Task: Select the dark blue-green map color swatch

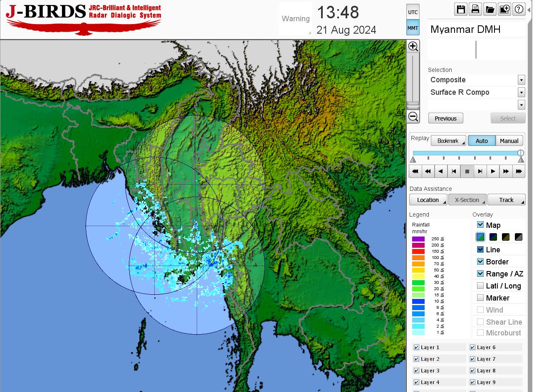Action: coord(493,237)
